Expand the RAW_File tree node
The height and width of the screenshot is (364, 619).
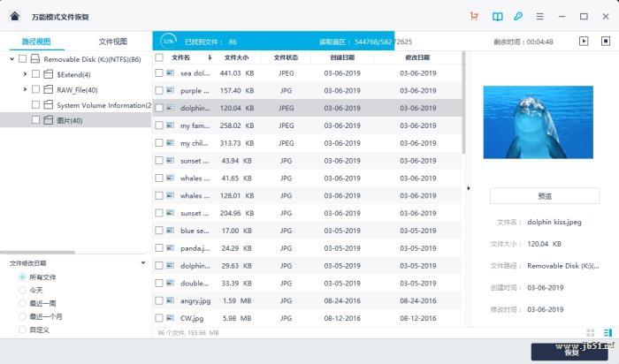pyautogui.click(x=25, y=89)
